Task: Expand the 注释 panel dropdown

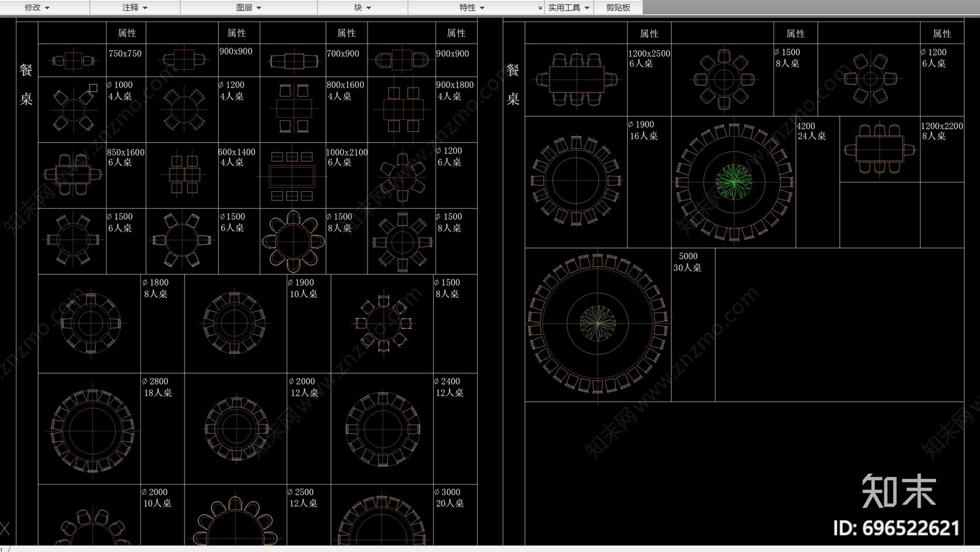Action: (135, 7)
